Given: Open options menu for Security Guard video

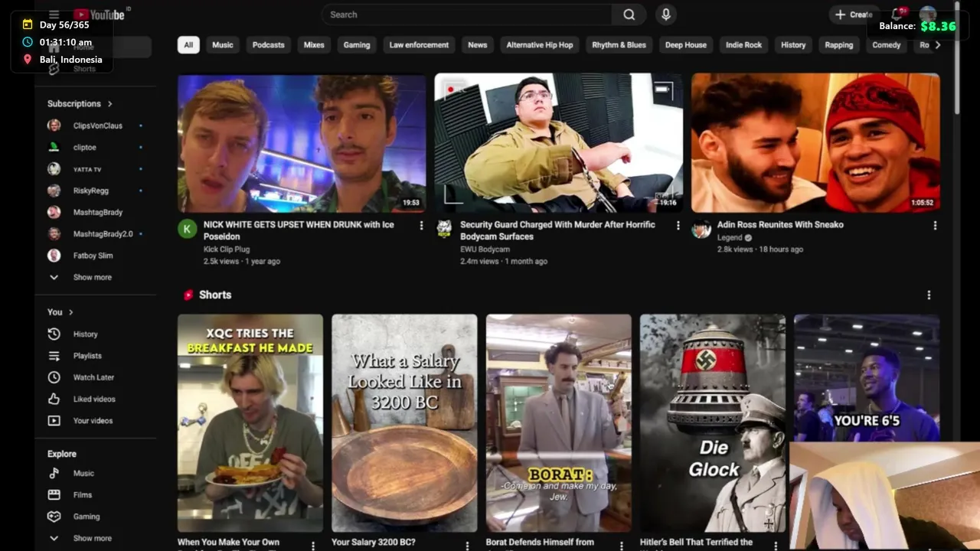Looking at the screenshot, I should coord(678,226).
